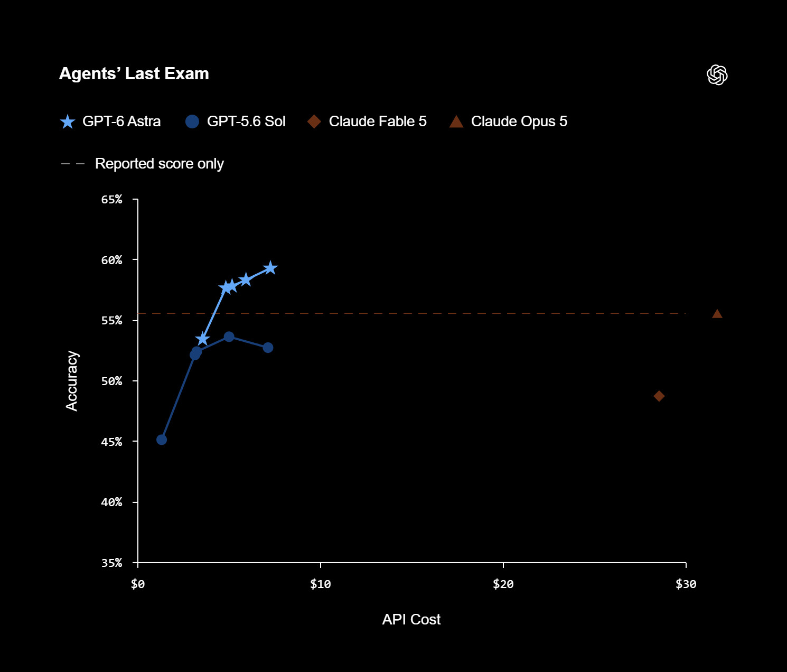Click the "Accuracy" y-axis title
787x672 pixels.
(72, 381)
